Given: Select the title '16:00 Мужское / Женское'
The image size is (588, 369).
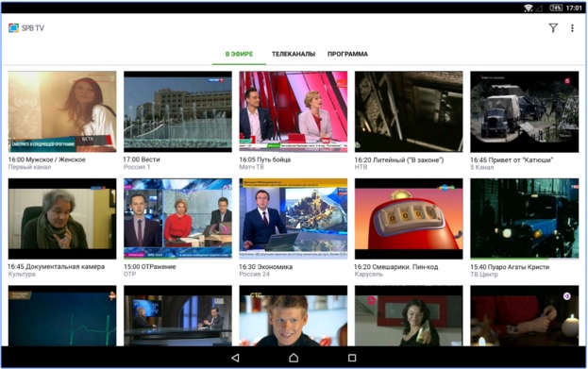Looking at the screenshot, I should 47,159.
